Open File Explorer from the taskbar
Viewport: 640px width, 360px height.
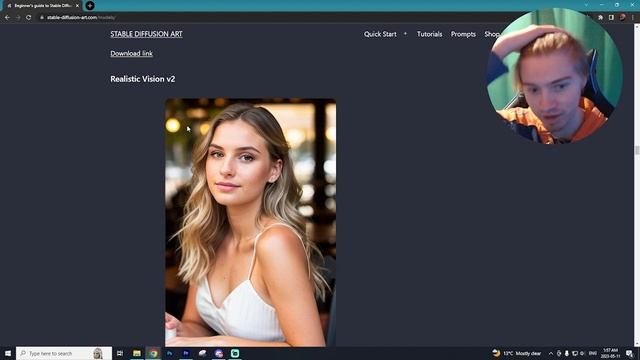[x=137, y=353]
